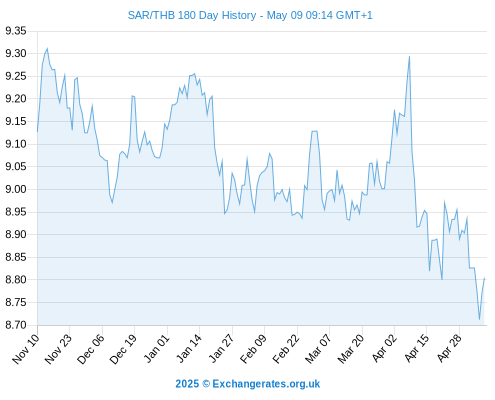Select the Dec 19 x-axis date label

pyautogui.click(x=123, y=349)
